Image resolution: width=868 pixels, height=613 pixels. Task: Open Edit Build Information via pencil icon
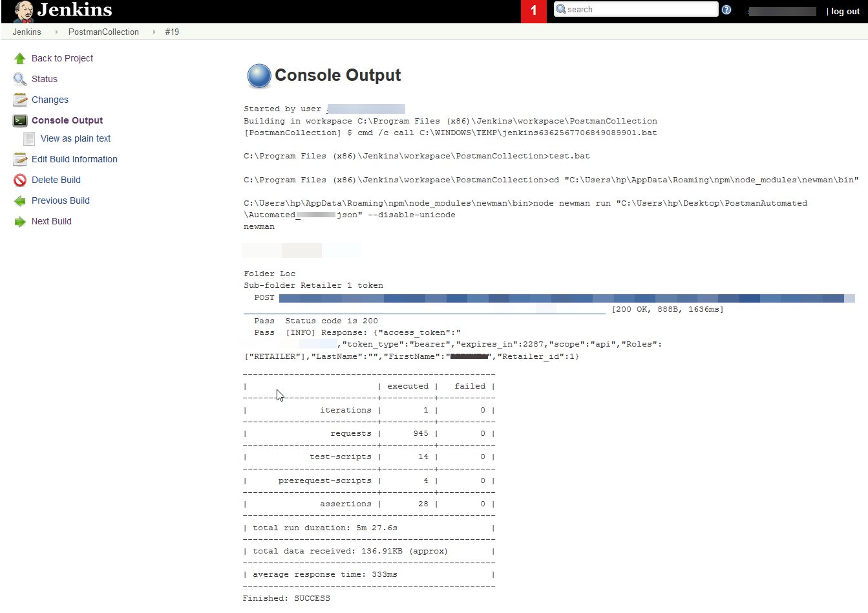[x=19, y=158]
